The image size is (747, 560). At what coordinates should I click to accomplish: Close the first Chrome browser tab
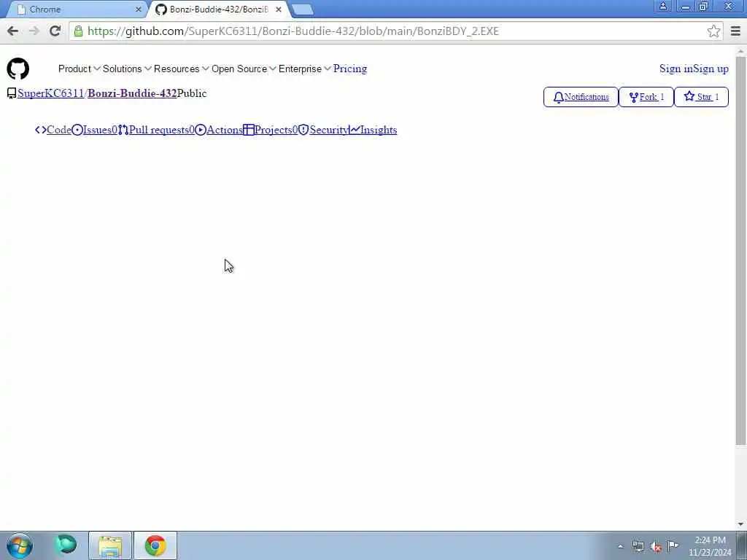pos(138,9)
